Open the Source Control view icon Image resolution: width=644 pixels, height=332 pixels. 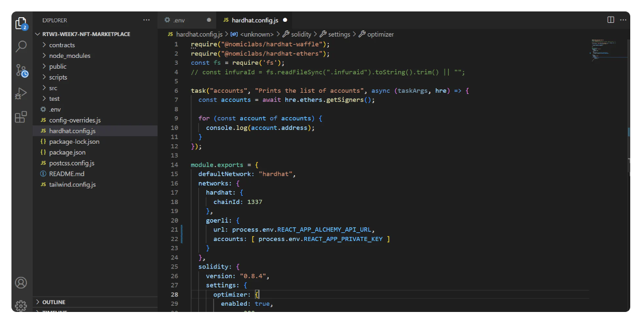click(x=22, y=70)
